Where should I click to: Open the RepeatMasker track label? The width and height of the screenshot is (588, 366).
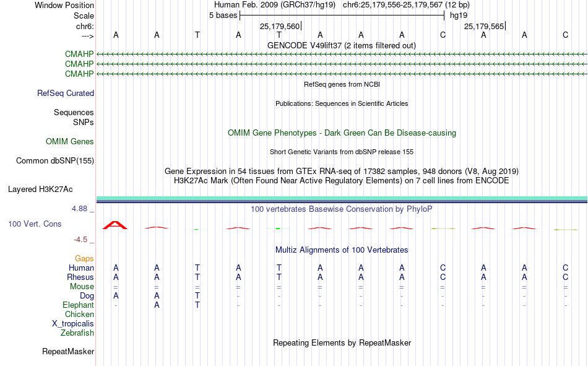[x=68, y=351]
